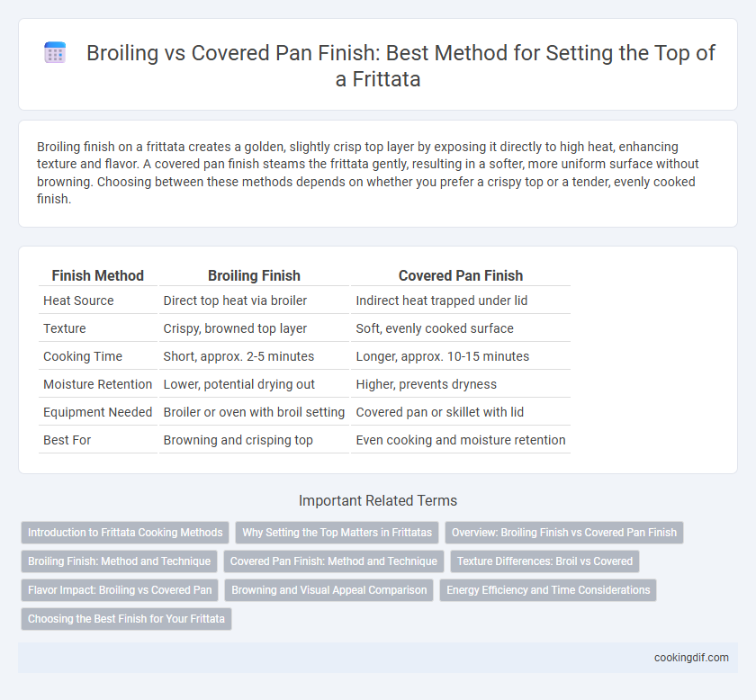Select the Best For table row label
This screenshot has height=700, width=756.
(x=67, y=440)
